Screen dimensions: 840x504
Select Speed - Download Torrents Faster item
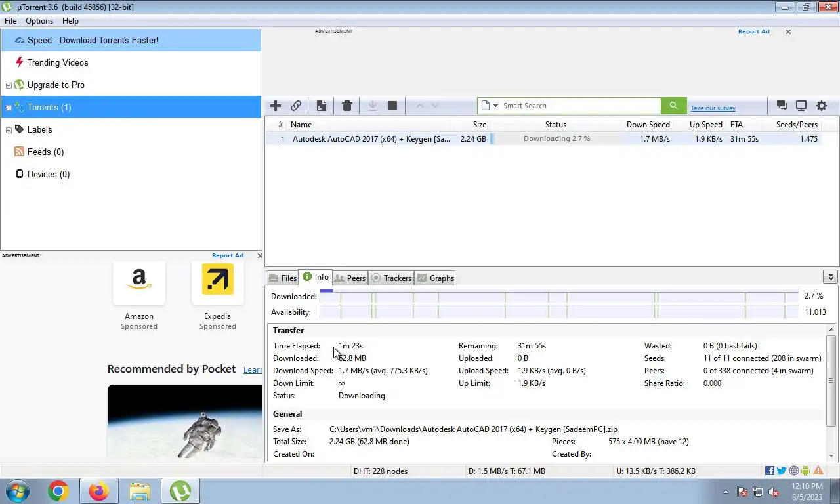click(131, 40)
